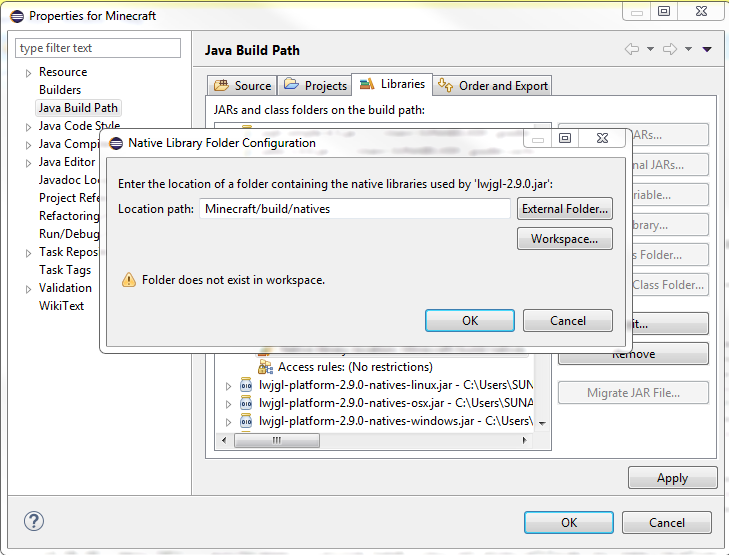Expand the natives-windows jar entry
The height and width of the screenshot is (555, 729).
pos(228,422)
